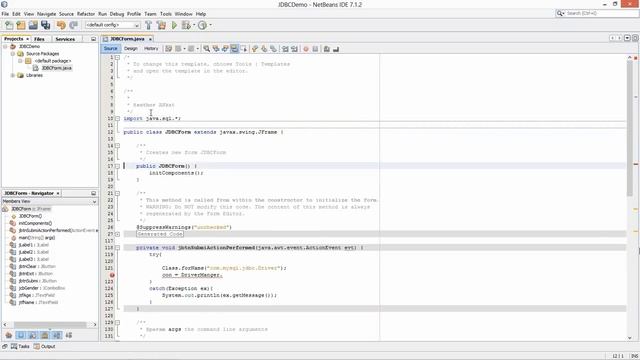The image size is (640, 360).
Task: Toggle Show Inherited Members in Navigator
Action: pos(9,336)
